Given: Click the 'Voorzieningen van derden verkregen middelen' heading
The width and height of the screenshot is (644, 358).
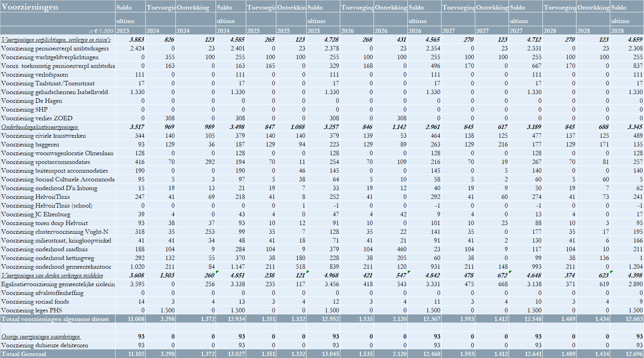Looking at the screenshot, I should pos(52,275).
